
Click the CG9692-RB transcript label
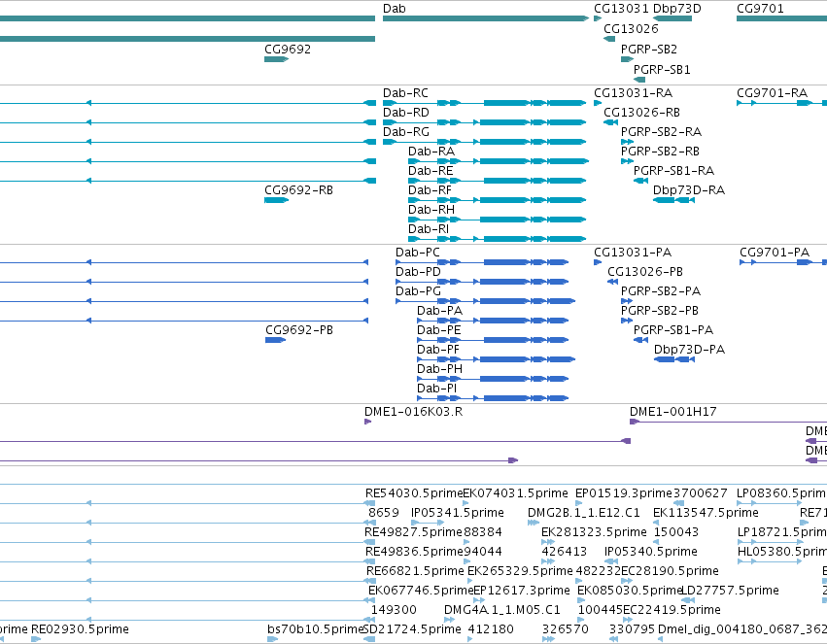click(298, 190)
